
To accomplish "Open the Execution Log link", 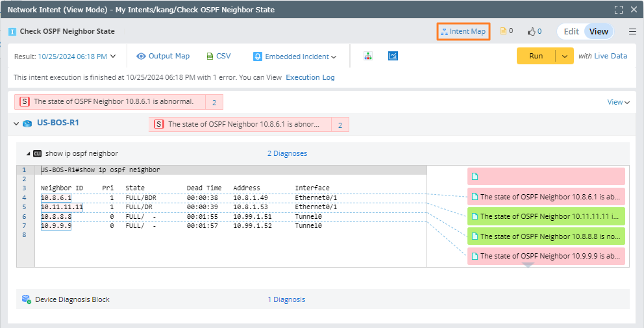I will pos(310,77).
